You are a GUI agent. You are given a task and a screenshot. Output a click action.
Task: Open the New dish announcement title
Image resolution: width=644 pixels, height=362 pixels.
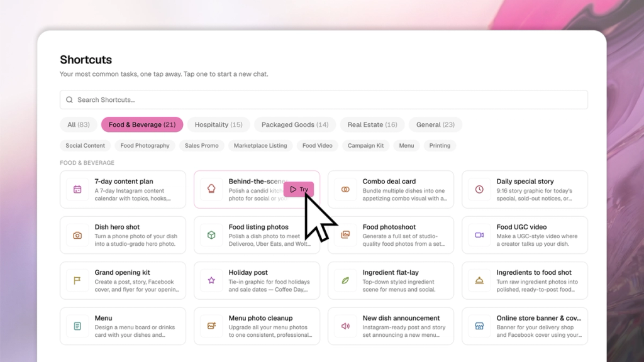click(401, 318)
